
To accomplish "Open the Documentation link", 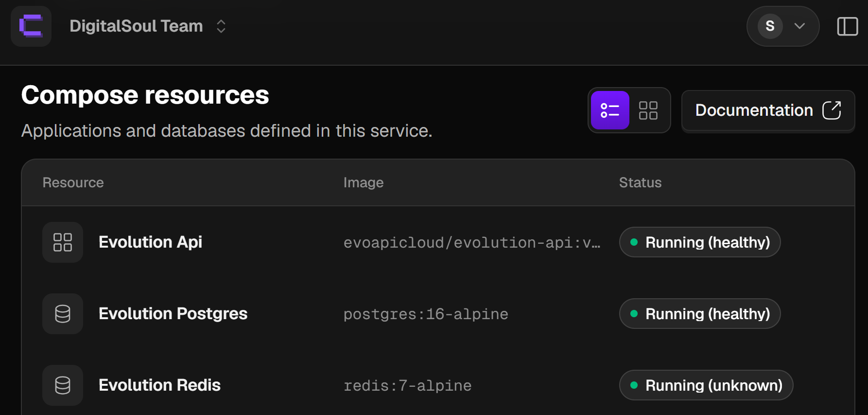I will (768, 110).
